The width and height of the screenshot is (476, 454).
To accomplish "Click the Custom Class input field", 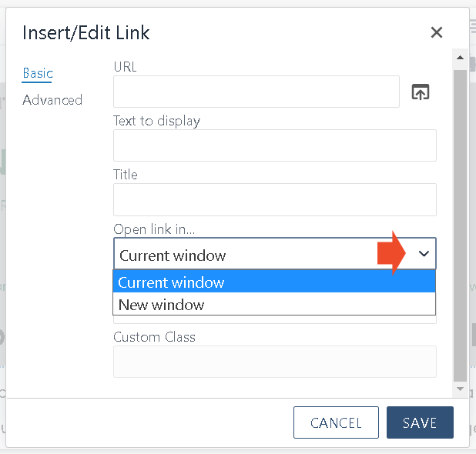I will [275, 362].
